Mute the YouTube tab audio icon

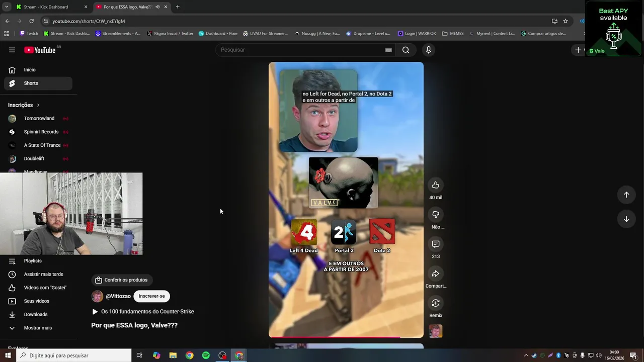(x=158, y=7)
